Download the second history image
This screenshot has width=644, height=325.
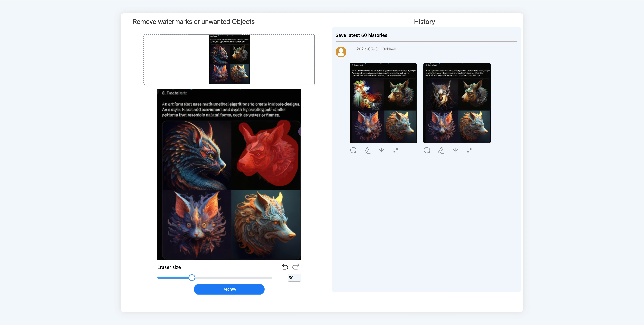click(x=455, y=150)
